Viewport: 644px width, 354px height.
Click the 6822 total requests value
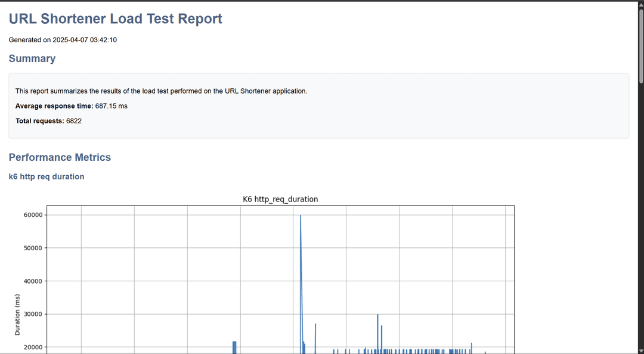click(x=74, y=121)
